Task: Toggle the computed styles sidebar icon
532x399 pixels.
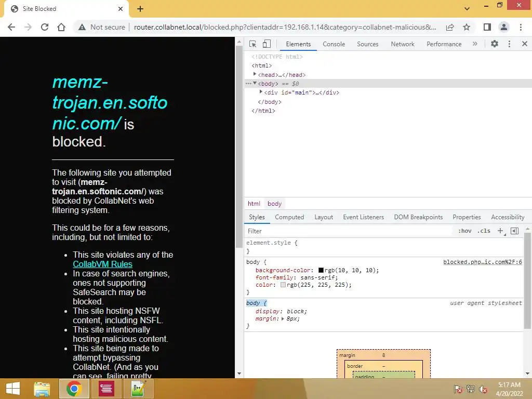Action: coord(515,231)
